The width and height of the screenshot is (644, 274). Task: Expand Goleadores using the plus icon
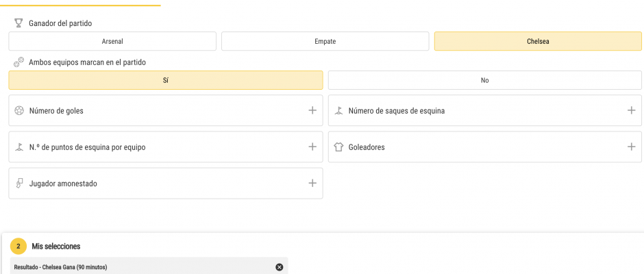(x=631, y=147)
